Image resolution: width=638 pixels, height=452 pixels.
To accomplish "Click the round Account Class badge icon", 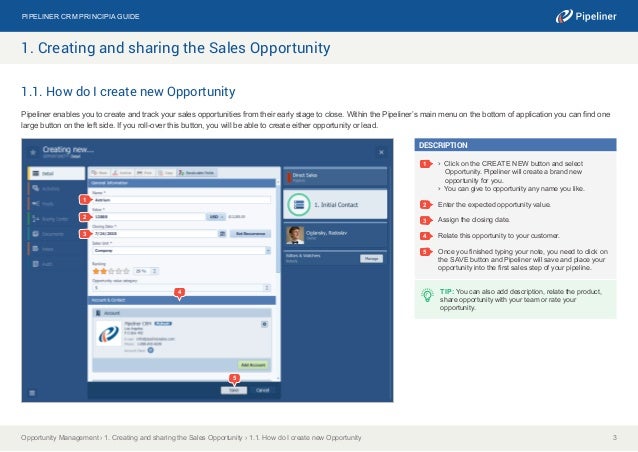I will point(151,350).
